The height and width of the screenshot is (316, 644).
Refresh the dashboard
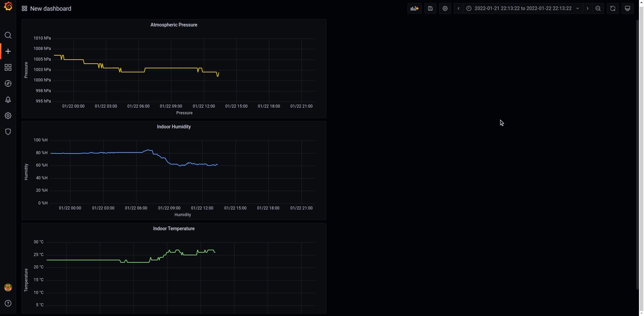pyautogui.click(x=613, y=8)
